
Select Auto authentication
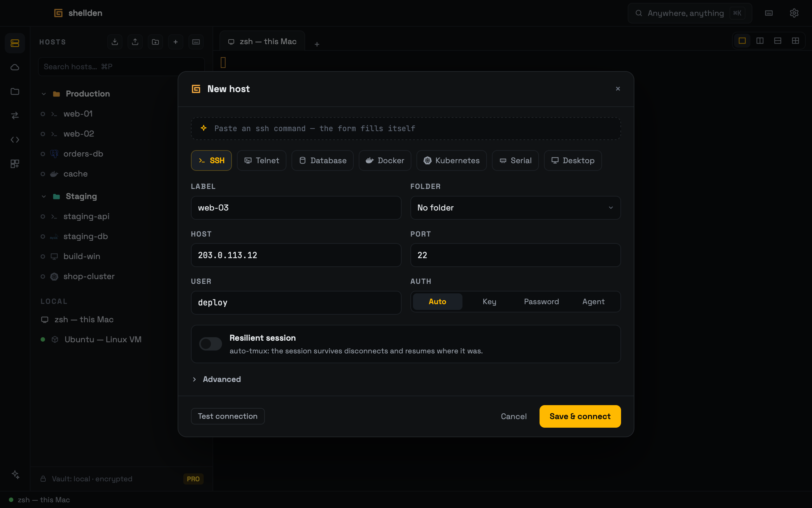click(437, 301)
